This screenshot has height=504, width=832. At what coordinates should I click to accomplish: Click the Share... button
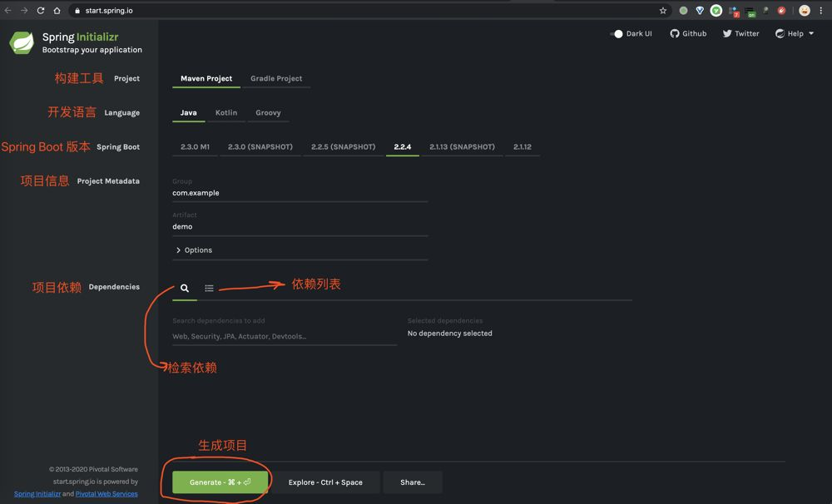[x=413, y=482]
